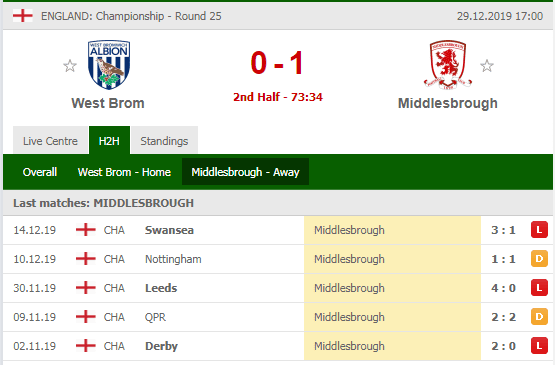The width and height of the screenshot is (555, 365).
Task: Open the ENGLAND: Championship - Round 25 link
Action: [131, 16]
